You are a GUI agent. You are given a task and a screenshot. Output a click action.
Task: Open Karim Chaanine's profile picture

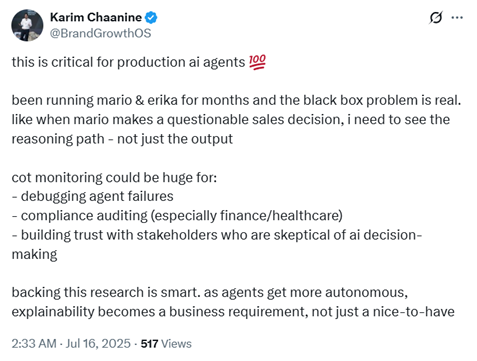click(x=27, y=25)
